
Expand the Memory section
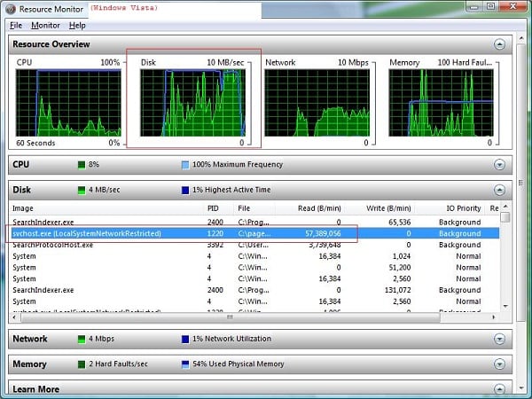coord(499,364)
